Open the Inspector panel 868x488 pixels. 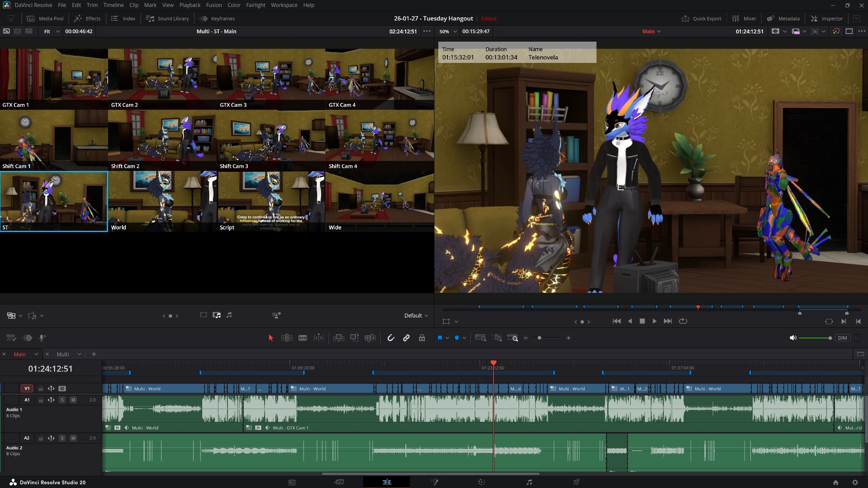point(827,19)
